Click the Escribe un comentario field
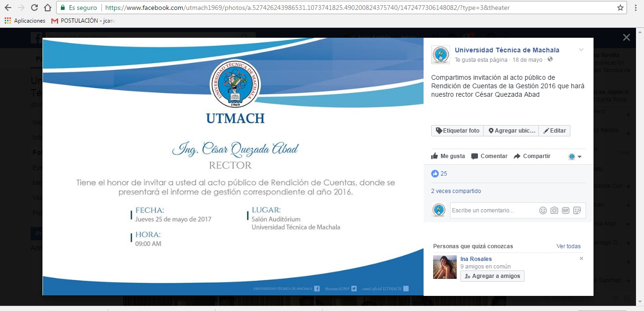The height and width of the screenshot is (311, 644). (493, 210)
